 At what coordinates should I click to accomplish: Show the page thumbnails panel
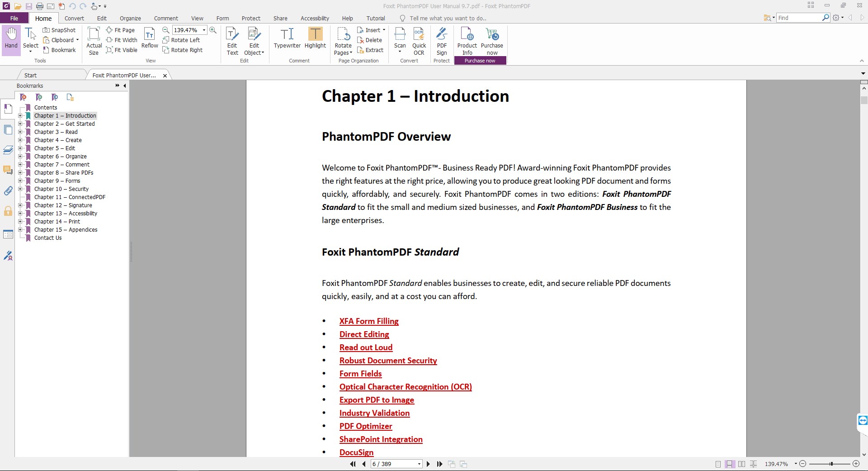point(8,130)
